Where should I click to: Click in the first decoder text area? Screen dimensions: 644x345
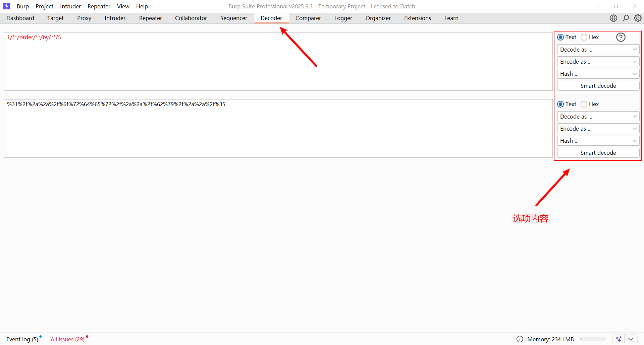278,61
